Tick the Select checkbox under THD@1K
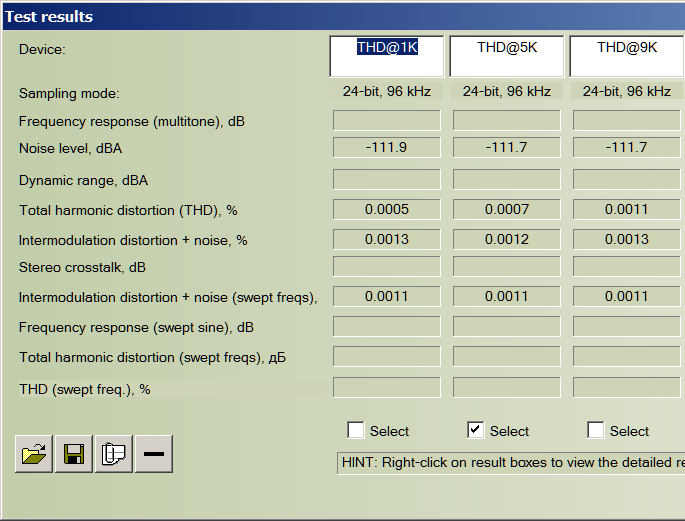 [355, 430]
